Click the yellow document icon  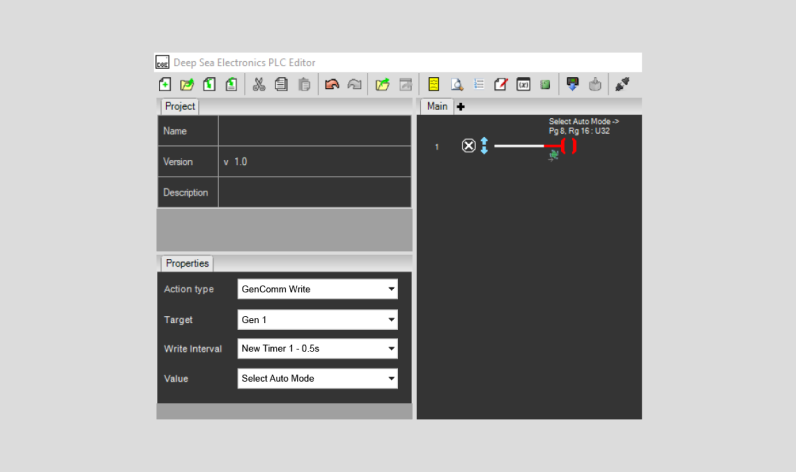434,84
